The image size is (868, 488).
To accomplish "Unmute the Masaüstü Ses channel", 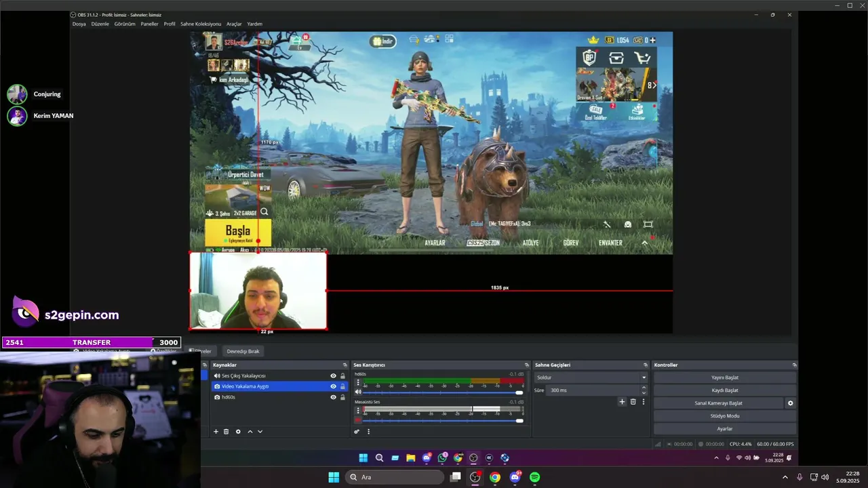I will click(358, 420).
